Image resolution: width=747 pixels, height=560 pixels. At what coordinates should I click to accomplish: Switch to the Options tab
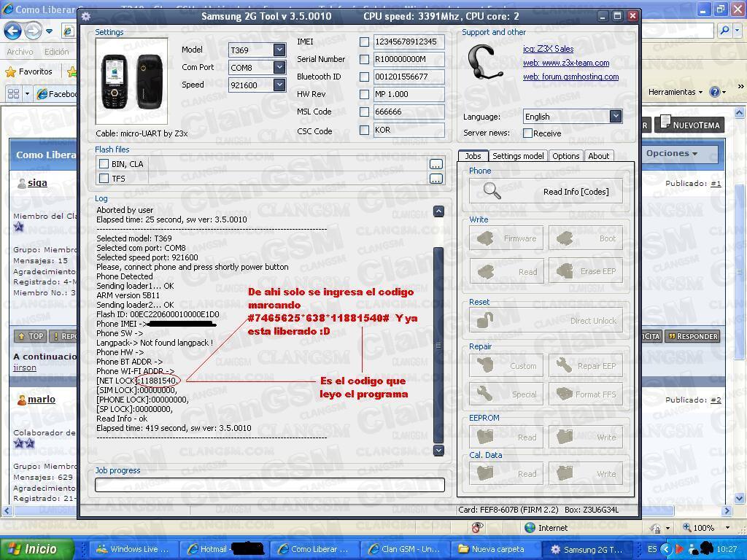pos(567,155)
